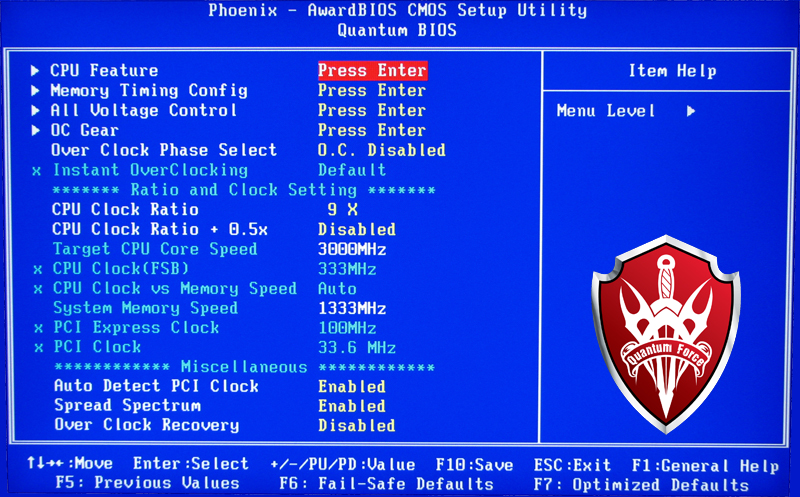Click Press Enter next to Memory Timing Config
The image size is (800, 497).
coord(372,91)
